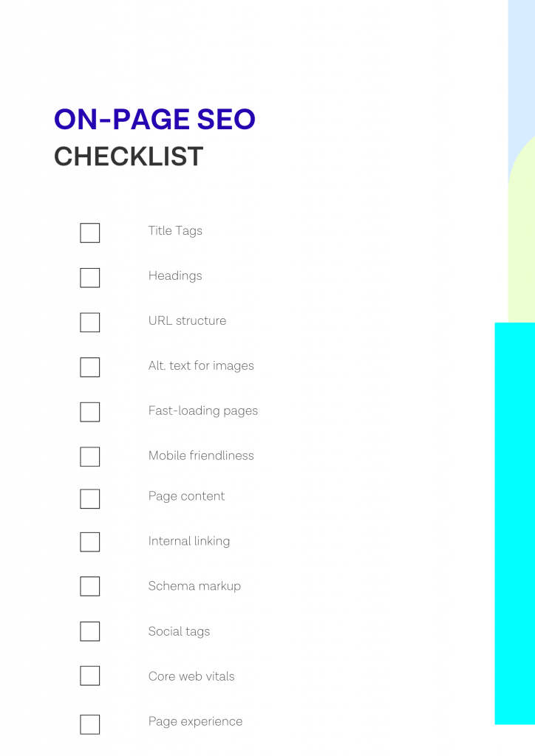Screen dimensions: 535x756
Task: Tick the Internal linking checkbox
Action: pyautogui.click(x=89, y=542)
